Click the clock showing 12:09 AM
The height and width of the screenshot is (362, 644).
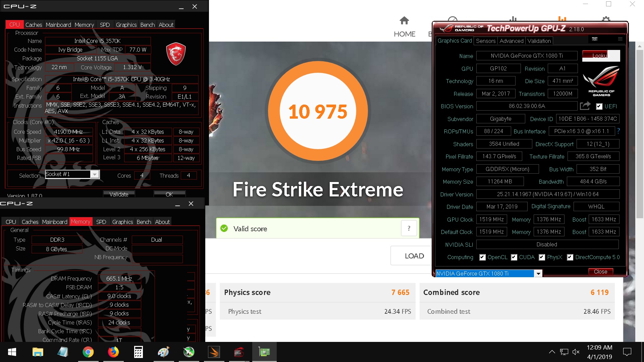click(599, 348)
